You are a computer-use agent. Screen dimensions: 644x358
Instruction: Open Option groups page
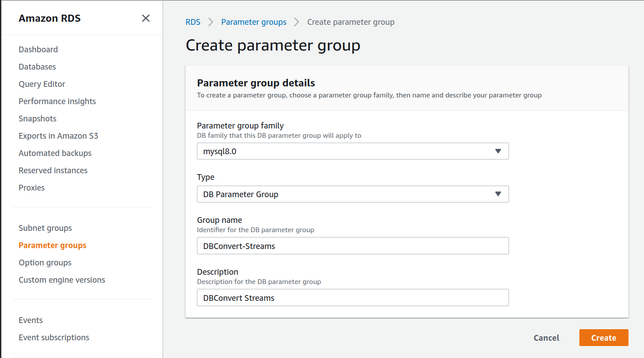pyautogui.click(x=45, y=262)
